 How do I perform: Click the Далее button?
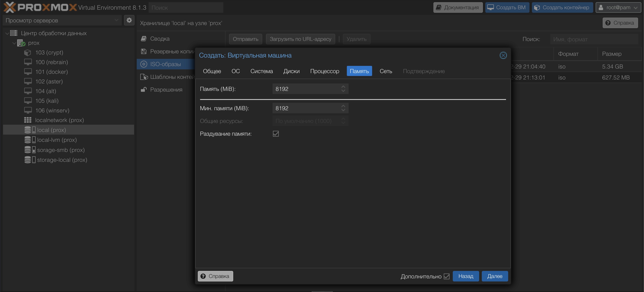(495, 276)
